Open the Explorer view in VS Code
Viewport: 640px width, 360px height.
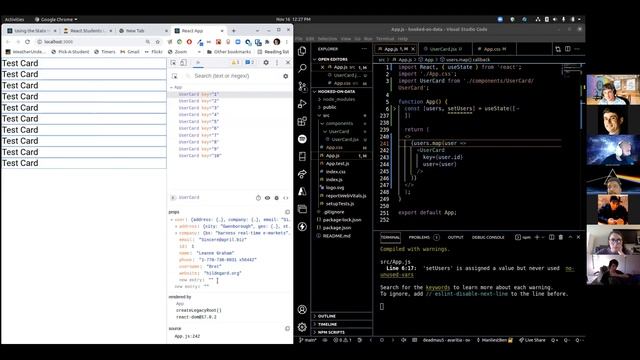click(302, 51)
